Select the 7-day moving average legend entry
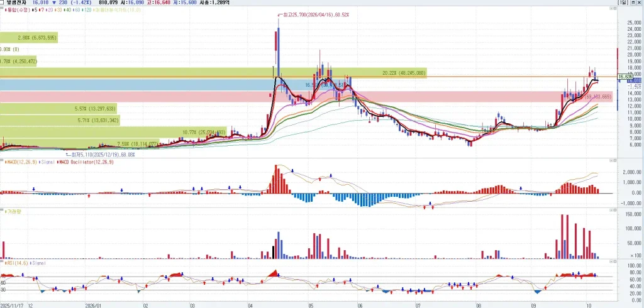 point(42,10)
